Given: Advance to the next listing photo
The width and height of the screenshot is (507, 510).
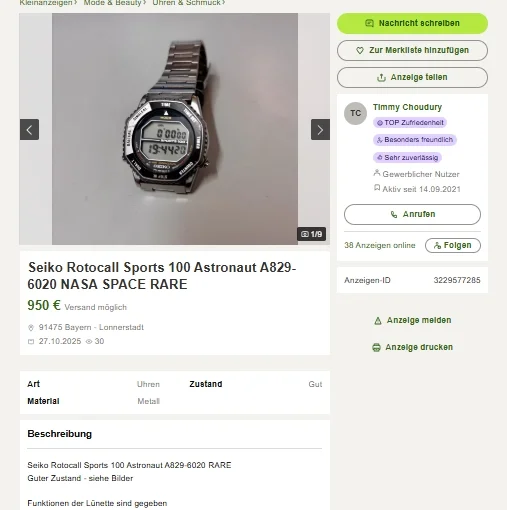Looking at the screenshot, I should tap(320, 129).
